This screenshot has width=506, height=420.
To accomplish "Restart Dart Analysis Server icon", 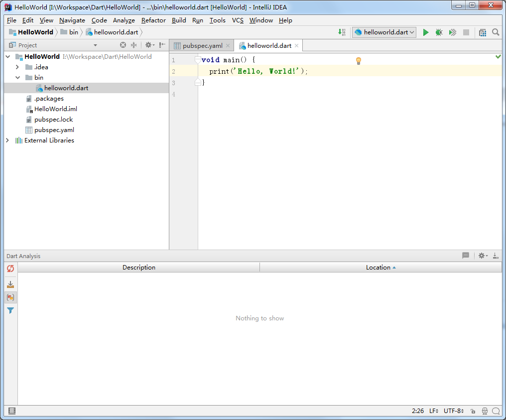I will pos(10,269).
